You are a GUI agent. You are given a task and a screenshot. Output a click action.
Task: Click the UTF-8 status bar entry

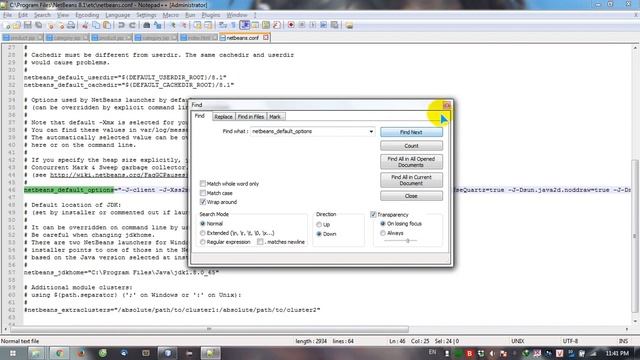pos(570,341)
